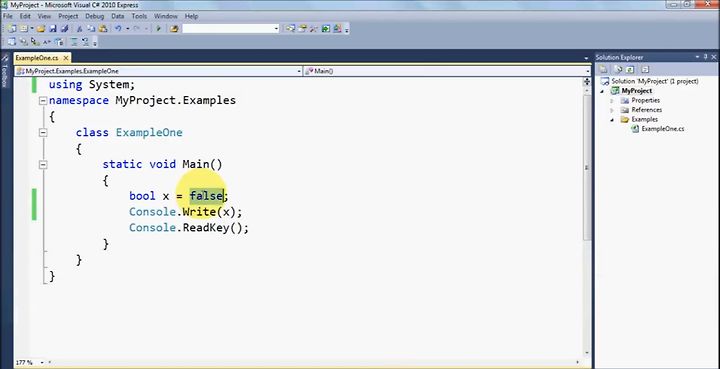720x369 pixels.
Task: Click the Open File folder icon
Action: click(x=41, y=28)
